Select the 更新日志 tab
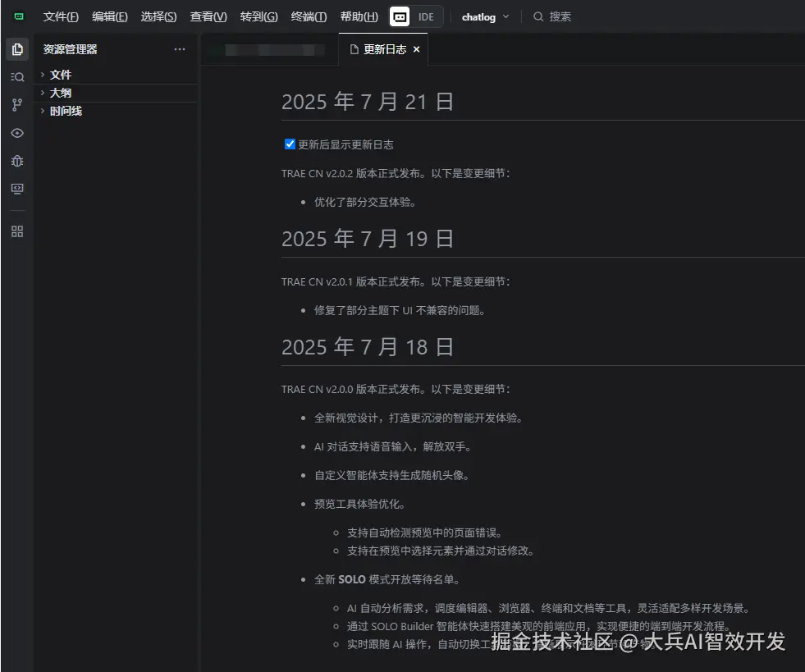The height and width of the screenshot is (672, 805). point(383,49)
